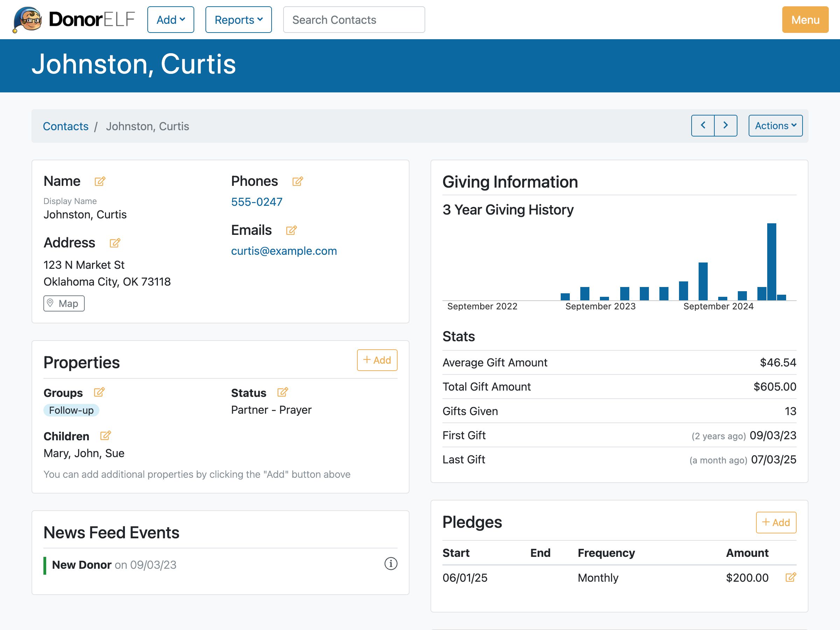Click the Search Contacts field
Image resolution: width=840 pixels, height=630 pixels.
353,20
